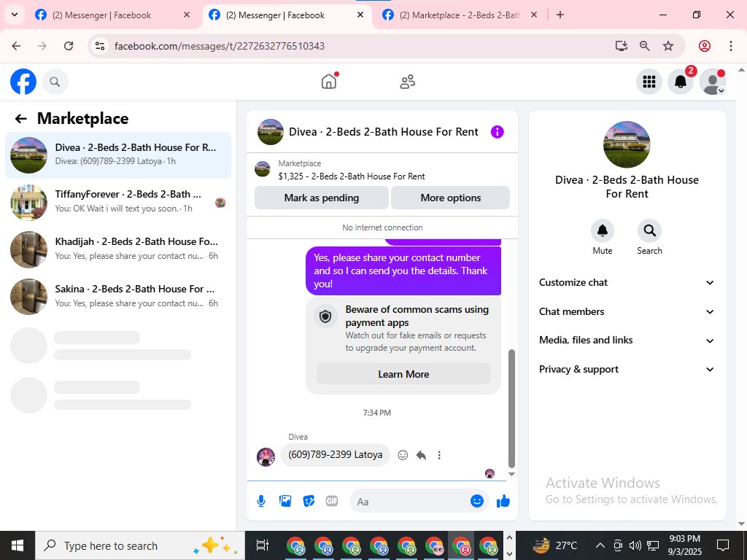The image size is (747, 560).
Task: Choose a GIF icon
Action: (332, 501)
